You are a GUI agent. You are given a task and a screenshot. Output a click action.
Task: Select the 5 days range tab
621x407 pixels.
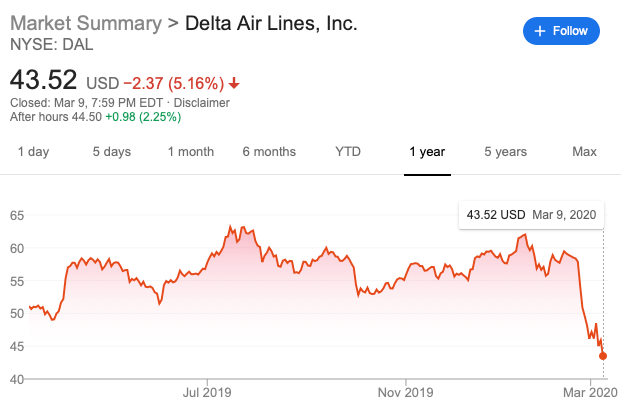point(111,152)
